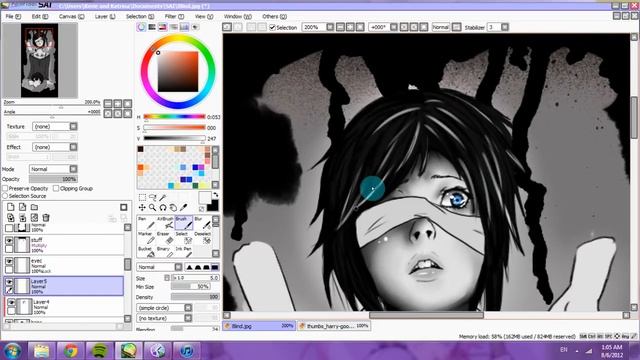Pick the lasso selection tool

(153, 198)
